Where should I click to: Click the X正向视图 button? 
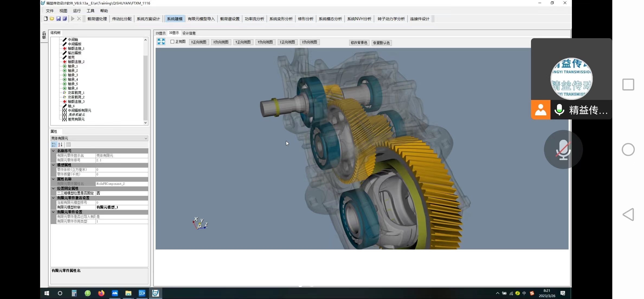pos(199,42)
